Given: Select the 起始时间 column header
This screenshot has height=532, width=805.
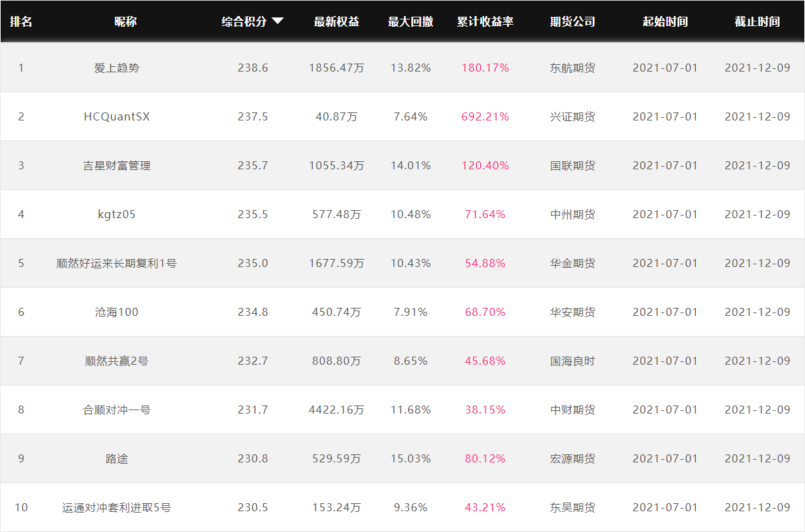Looking at the screenshot, I should tap(665, 21).
